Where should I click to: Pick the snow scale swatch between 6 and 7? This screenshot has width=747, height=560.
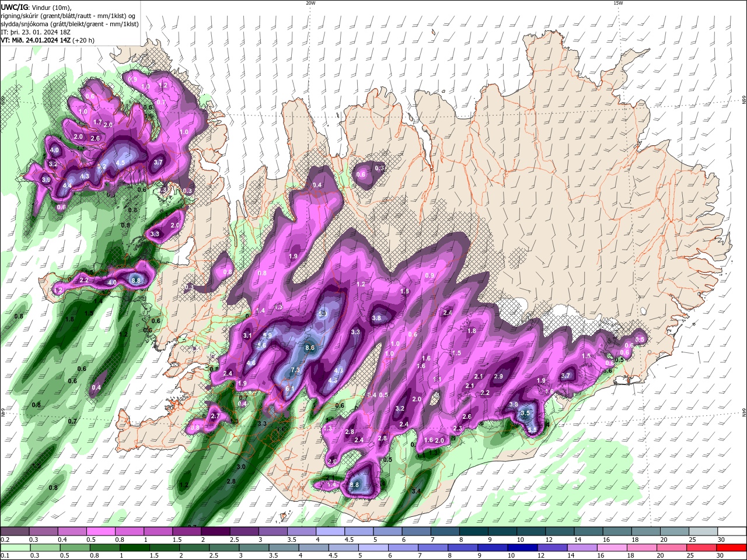(417, 531)
